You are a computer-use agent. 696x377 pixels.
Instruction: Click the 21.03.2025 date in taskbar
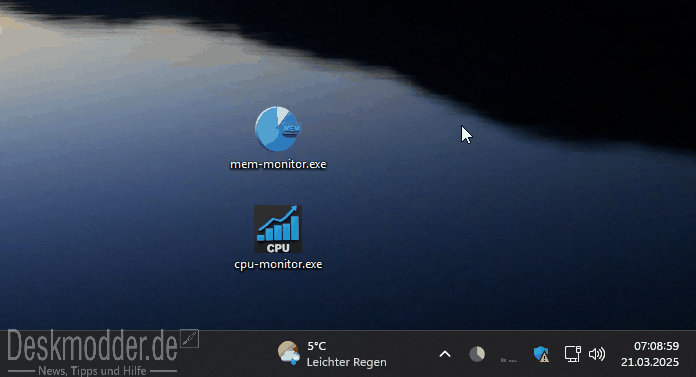pyautogui.click(x=650, y=362)
